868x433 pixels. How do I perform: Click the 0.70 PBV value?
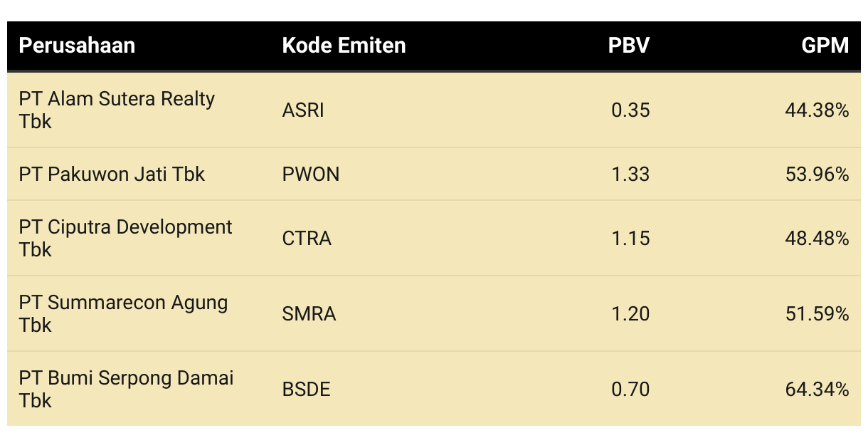click(630, 390)
